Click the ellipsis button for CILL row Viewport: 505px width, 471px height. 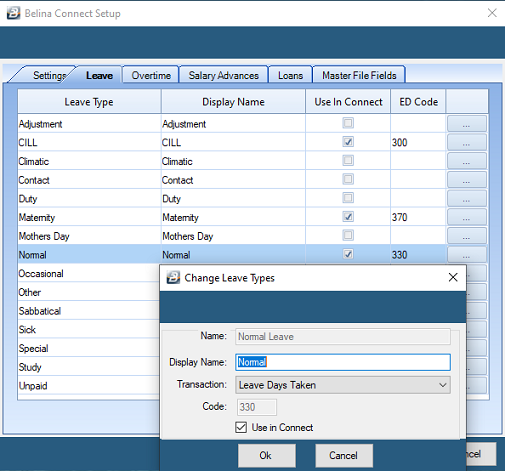[x=467, y=143]
